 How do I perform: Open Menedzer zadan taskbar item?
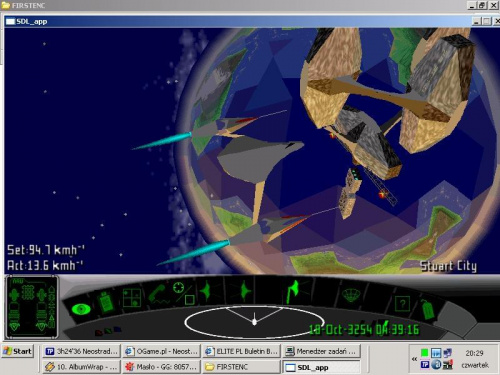pos(322,351)
